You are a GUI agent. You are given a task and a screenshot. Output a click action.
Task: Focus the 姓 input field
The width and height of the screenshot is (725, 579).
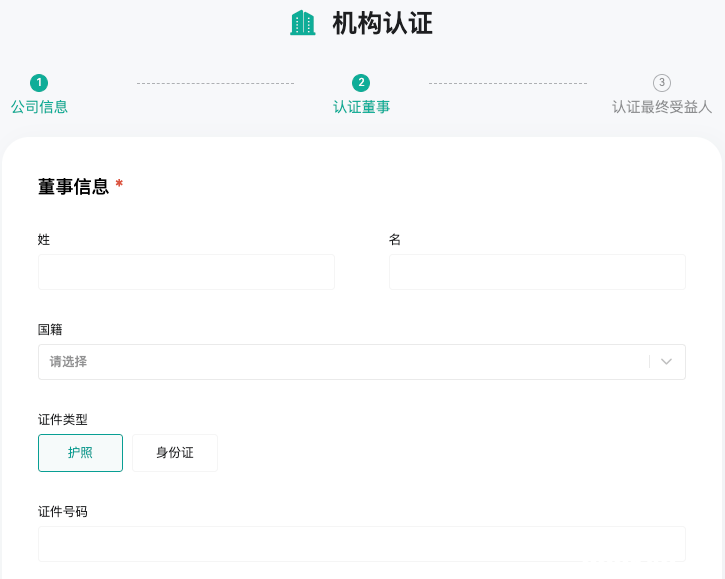tap(186, 272)
